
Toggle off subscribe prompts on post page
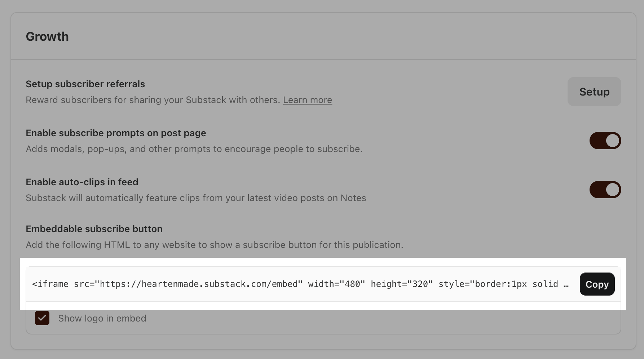(605, 141)
